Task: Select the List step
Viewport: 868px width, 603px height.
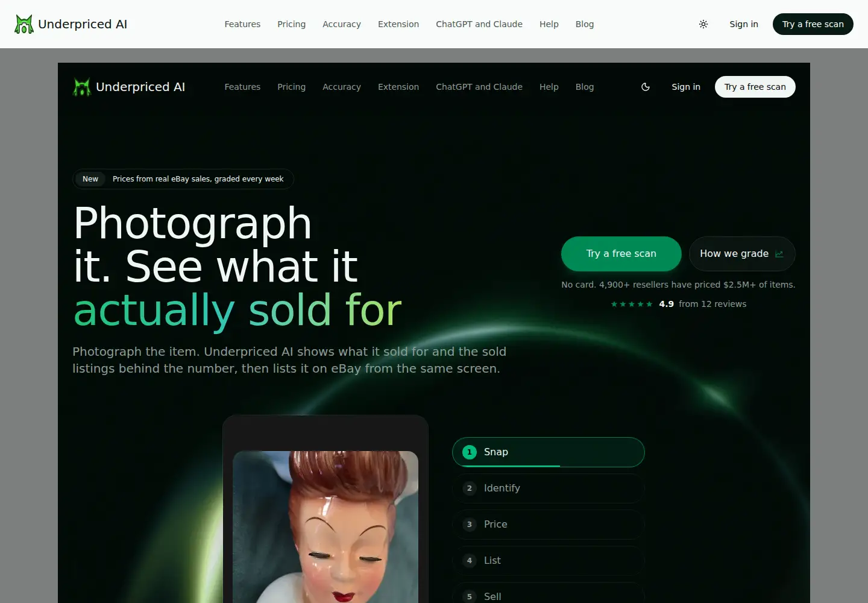Action: (549, 561)
